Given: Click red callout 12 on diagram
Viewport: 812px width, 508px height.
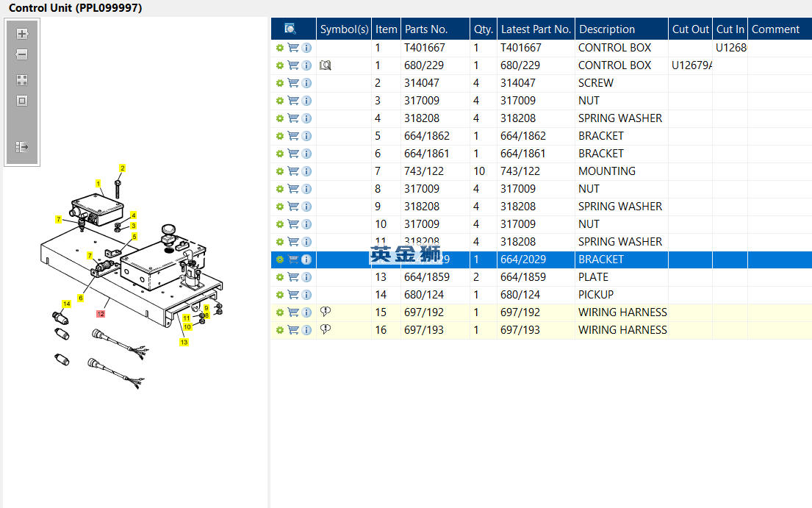Looking at the screenshot, I should coord(101,314).
